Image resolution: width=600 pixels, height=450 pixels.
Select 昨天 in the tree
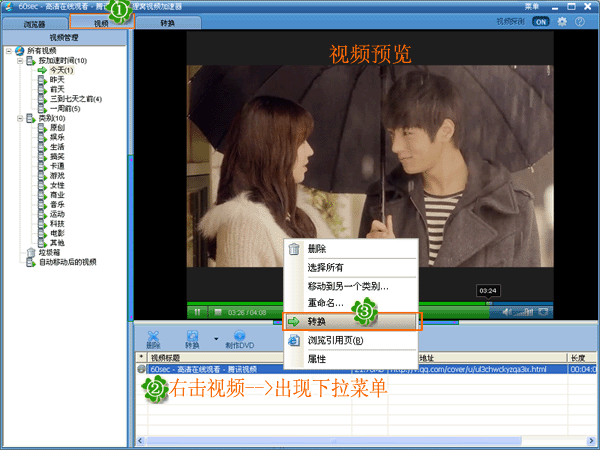tap(57, 80)
